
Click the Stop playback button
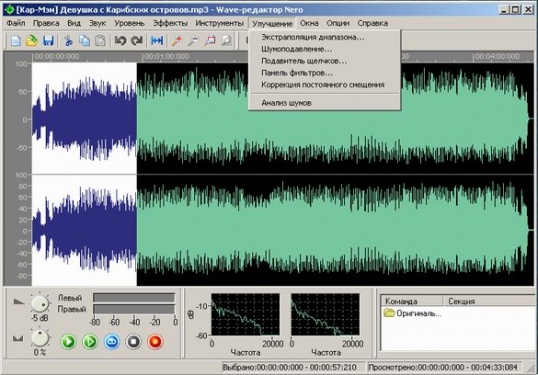(133, 342)
